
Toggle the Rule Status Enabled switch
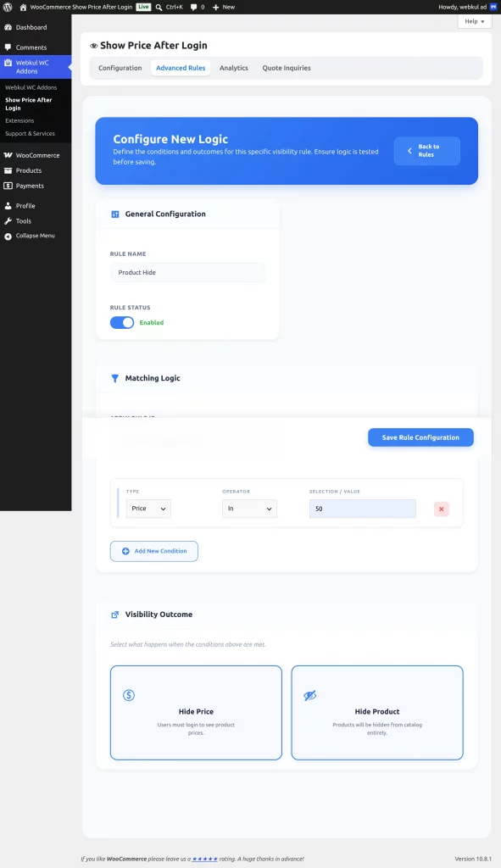point(122,323)
